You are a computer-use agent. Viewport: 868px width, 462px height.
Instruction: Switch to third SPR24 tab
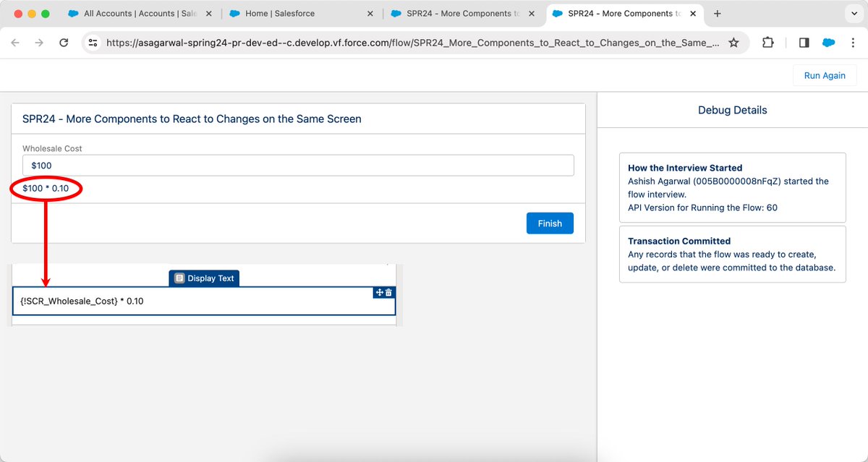tap(463, 14)
